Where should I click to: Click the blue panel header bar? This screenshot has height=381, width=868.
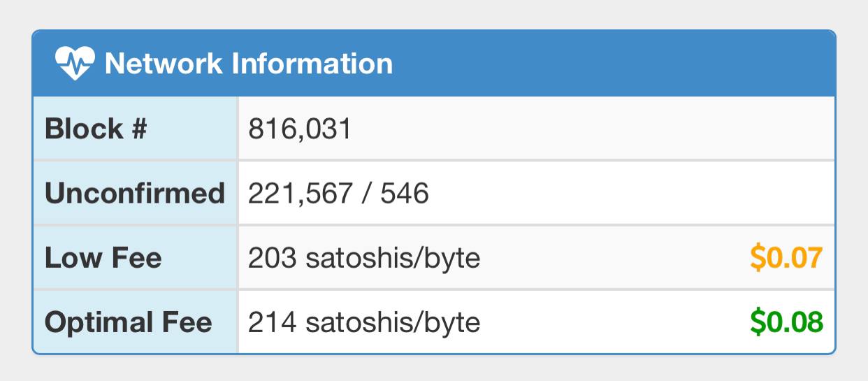click(x=434, y=64)
